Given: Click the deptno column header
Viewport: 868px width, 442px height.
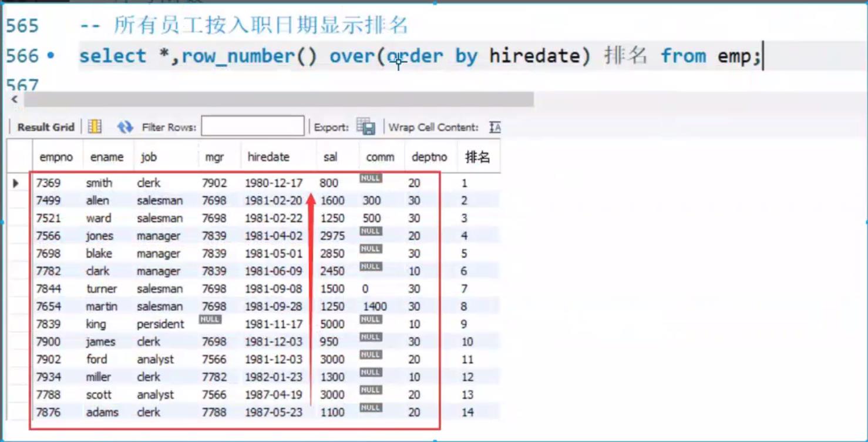Looking at the screenshot, I should pos(429,157).
